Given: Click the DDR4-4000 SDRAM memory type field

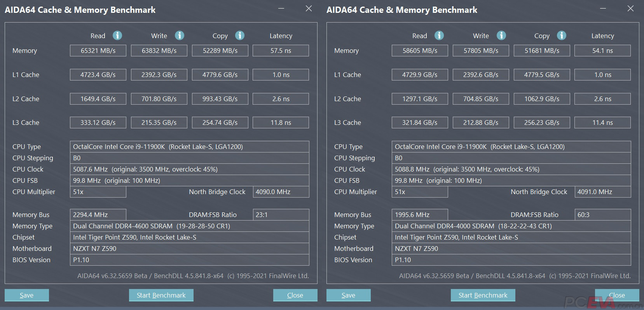Looking at the screenshot, I should [x=511, y=226].
